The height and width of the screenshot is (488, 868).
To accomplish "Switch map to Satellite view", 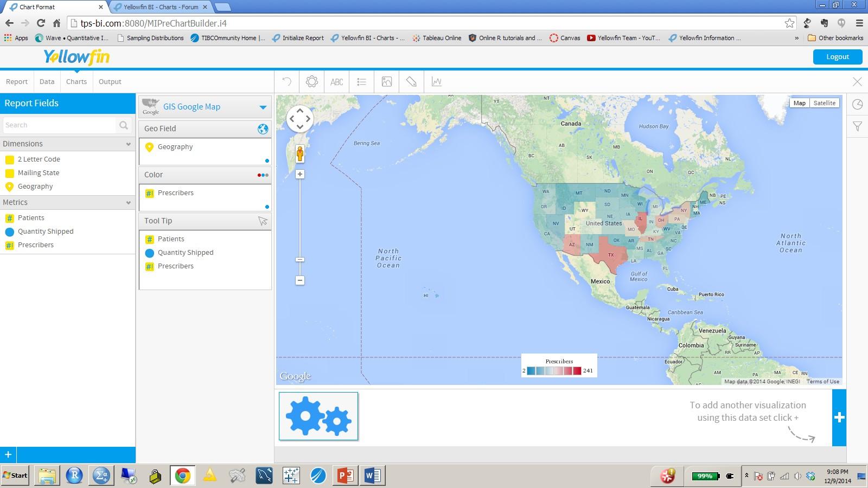I will [x=824, y=103].
